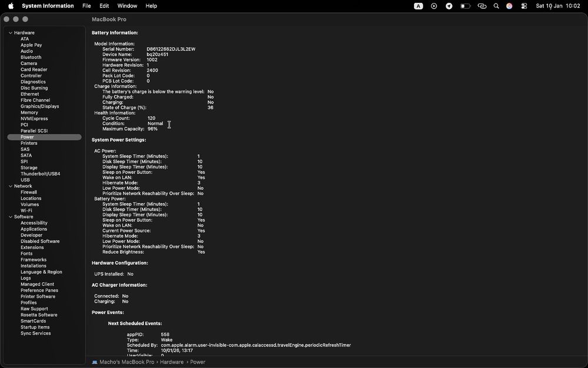The width and height of the screenshot is (588, 368).
Task: Select Camera in the sidebar
Action: pos(28,63)
